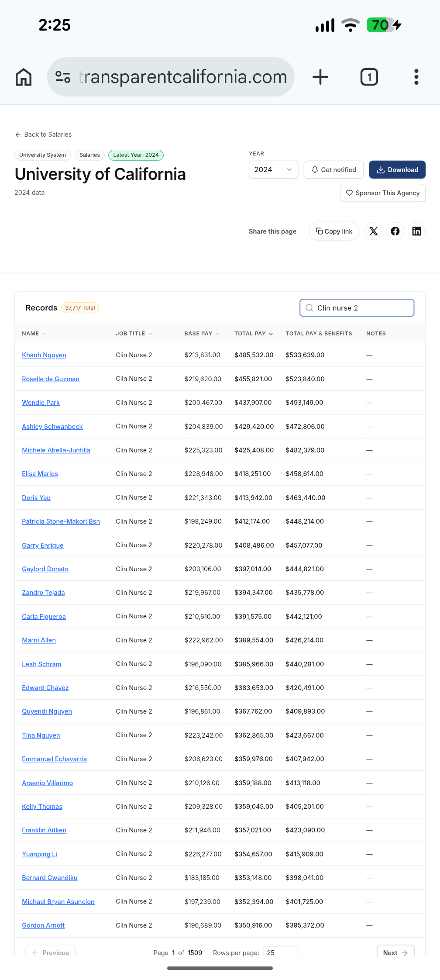440x980 pixels.
Task: Open Michele Abella-Juntilla's record
Action: pyautogui.click(x=56, y=450)
